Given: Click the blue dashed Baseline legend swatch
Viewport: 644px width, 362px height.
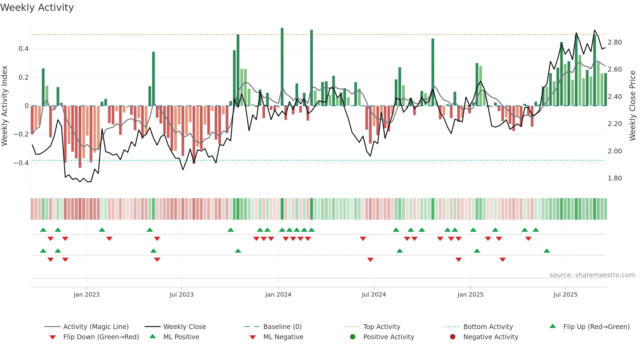Looking at the screenshot, I should pyautogui.click(x=252, y=327).
